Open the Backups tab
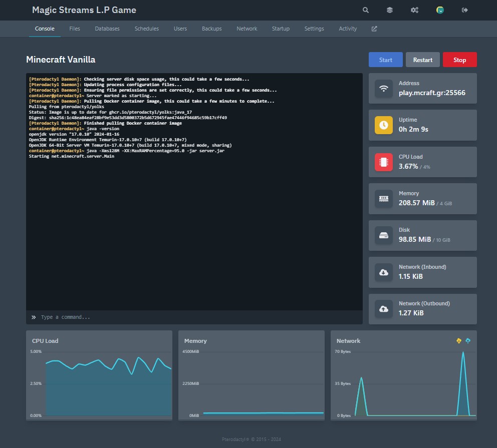Screen dimensions: 497x448 click(x=212, y=29)
